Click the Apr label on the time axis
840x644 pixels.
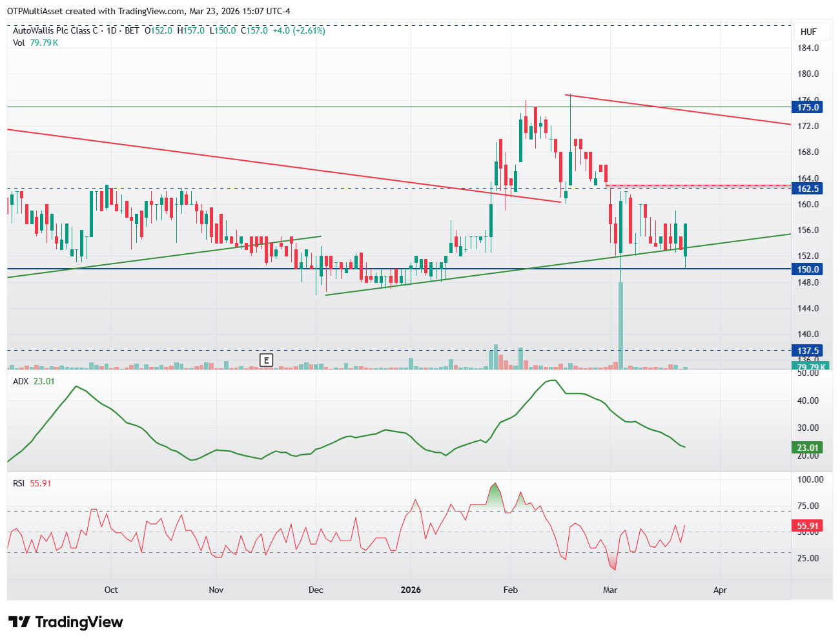(x=720, y=590)
